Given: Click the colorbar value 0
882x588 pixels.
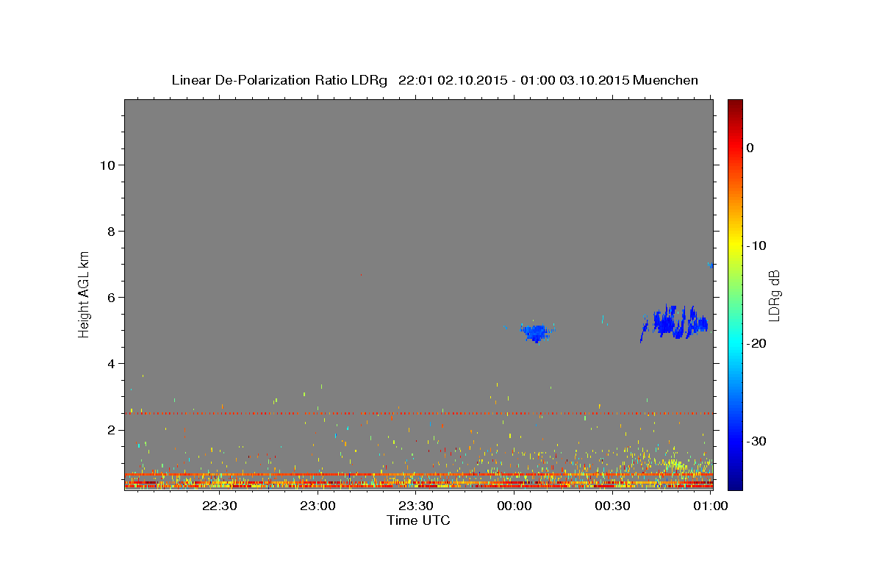Looking at the screenshot, I should pyautogui.click(x=750, y=148).
